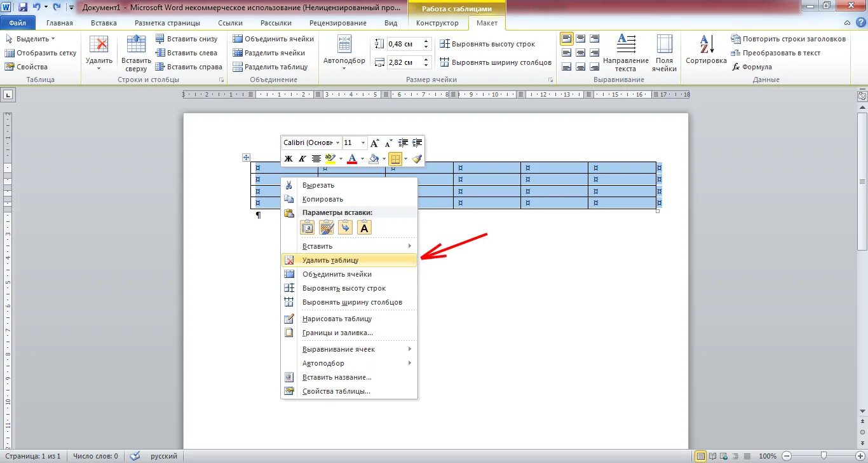
Task: Undo the last action in Quick Access
Action: (36, 7)
